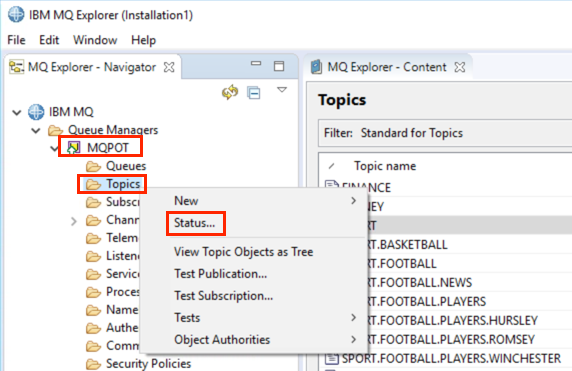This screenshot has height=371, width=572.
Task: Click the Navigator refresh arrows icon
Action: 230,92
